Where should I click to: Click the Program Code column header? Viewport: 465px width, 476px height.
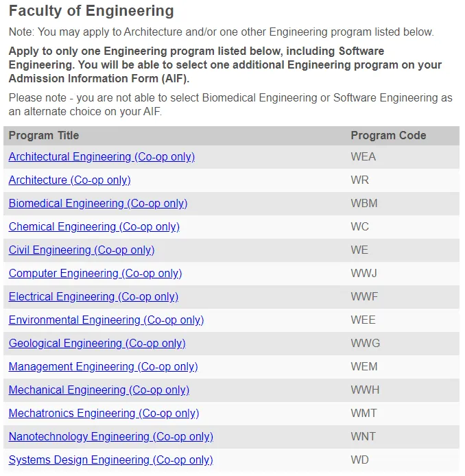[x=388, y=136]
